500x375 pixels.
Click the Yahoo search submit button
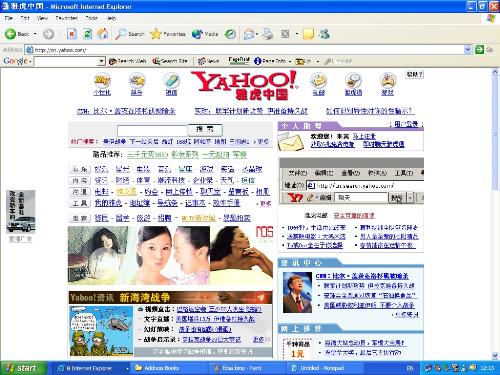click(x=205, y=129)
